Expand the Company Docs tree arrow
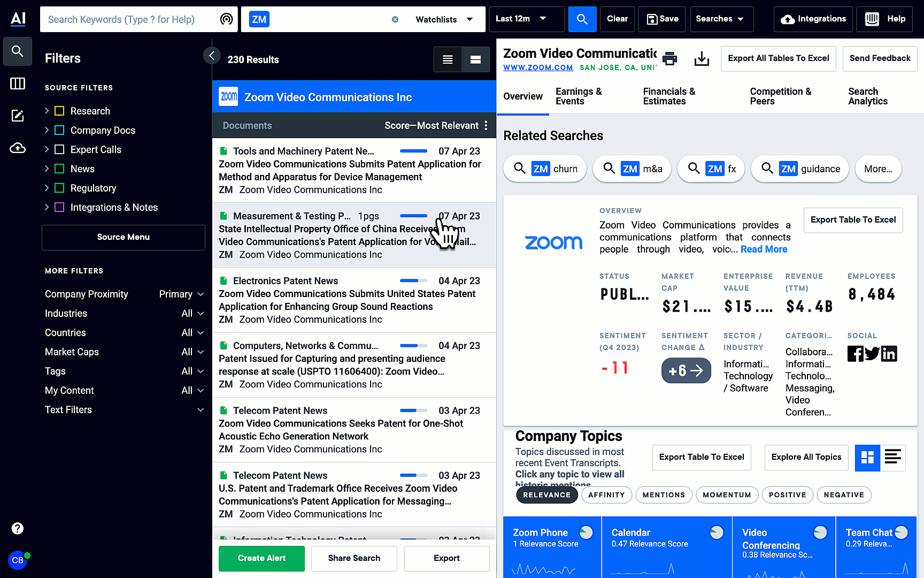The width and height of the screenshot is (924, 578). [47, 130]
